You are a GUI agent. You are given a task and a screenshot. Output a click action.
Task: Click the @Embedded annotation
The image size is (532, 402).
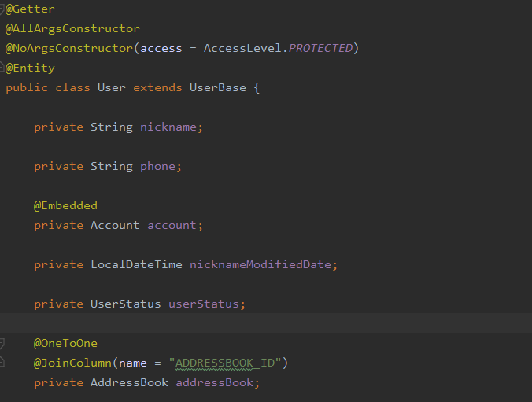(x=65, y=206)
